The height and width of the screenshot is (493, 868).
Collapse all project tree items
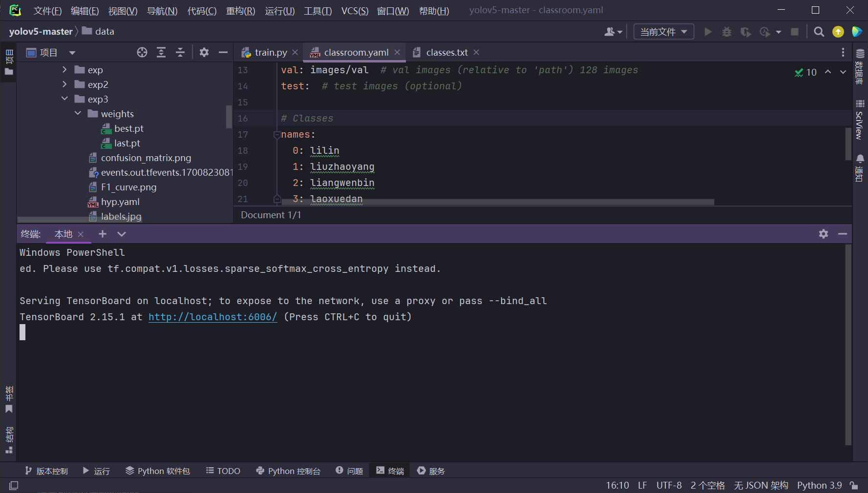[180, 52]
